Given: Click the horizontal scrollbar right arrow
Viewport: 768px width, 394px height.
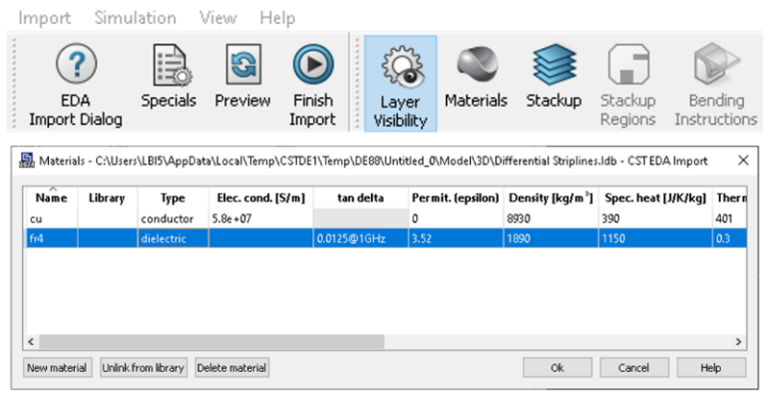Looking at the screenshot, I should tap(739, 342).
